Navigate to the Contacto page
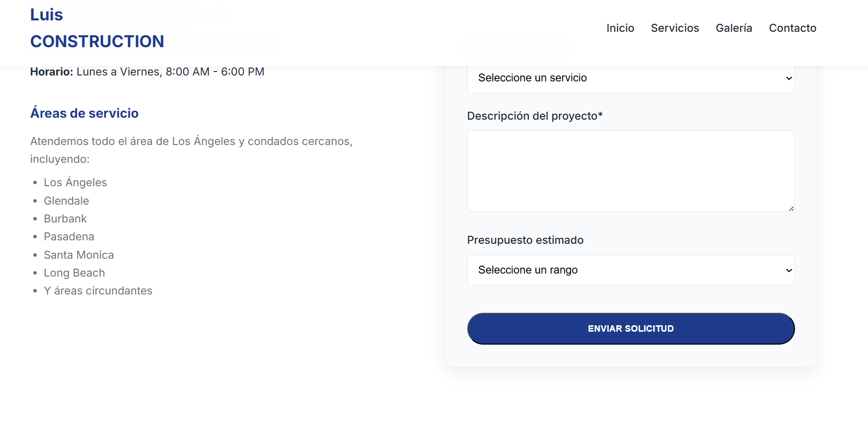 point(793,28)
